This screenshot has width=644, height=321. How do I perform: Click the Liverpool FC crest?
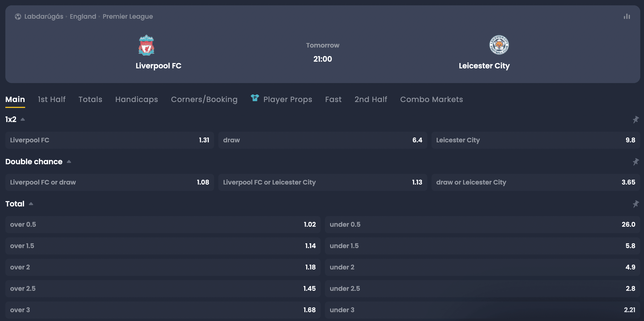[x=146, y=45]
